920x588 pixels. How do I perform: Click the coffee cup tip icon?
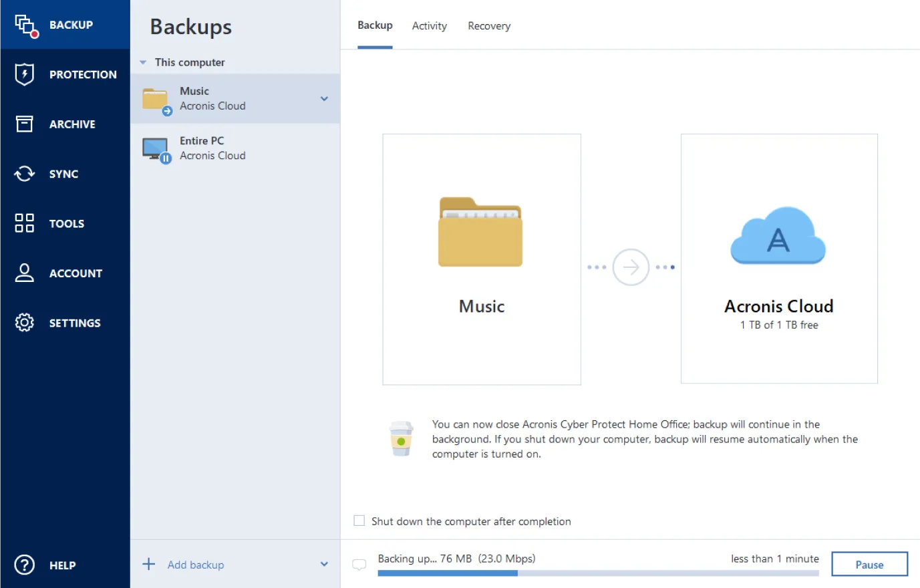[x=401, y=438]
